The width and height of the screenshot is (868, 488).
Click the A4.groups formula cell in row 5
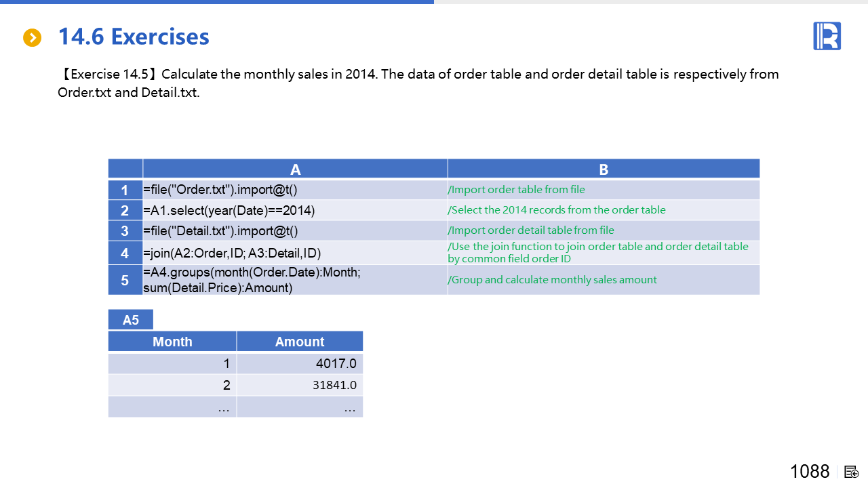coord(252,280)
